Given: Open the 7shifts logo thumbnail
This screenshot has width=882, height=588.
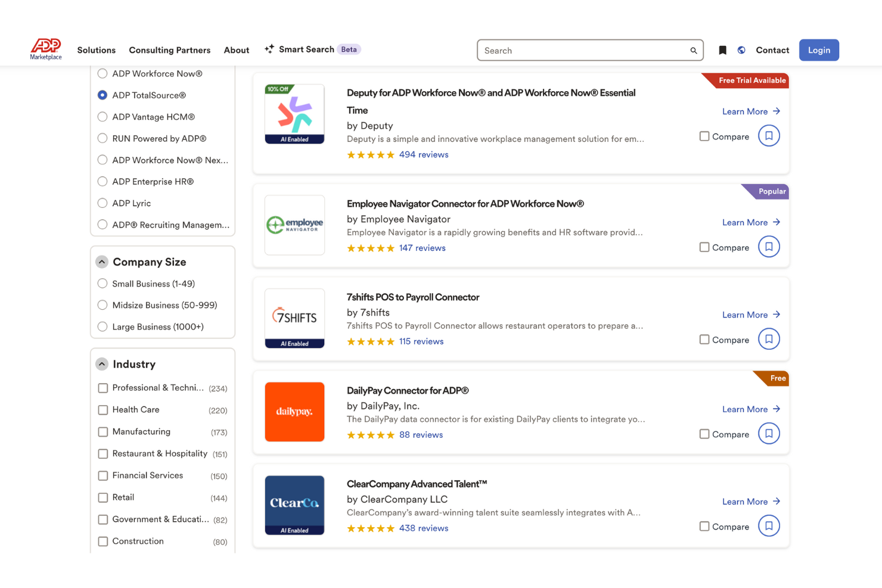Looking at the screenshot, I should pyautogui.click(x=294, y=318).
